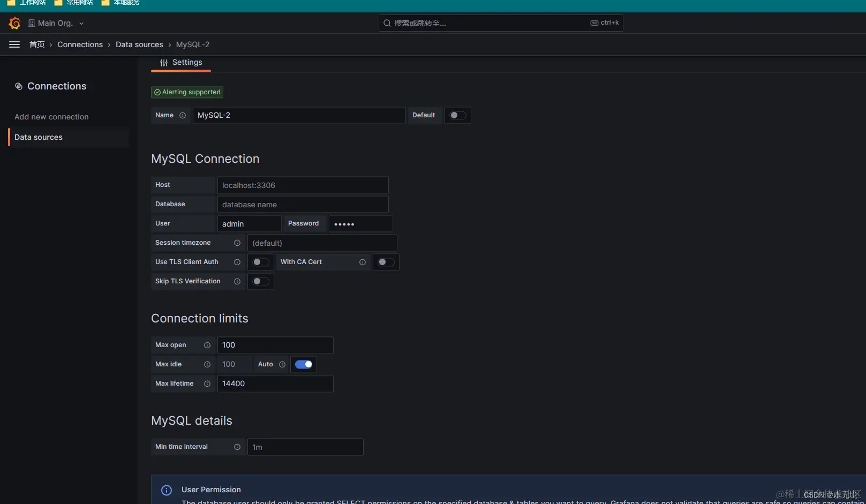This screenshot has width=866, height=504.
Task: Click the Grafana logo icon
Action: pos(14,23)
